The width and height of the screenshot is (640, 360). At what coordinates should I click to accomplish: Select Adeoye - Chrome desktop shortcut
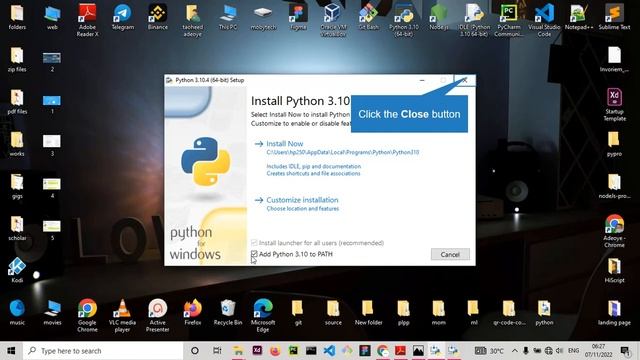tap(614, 231)
